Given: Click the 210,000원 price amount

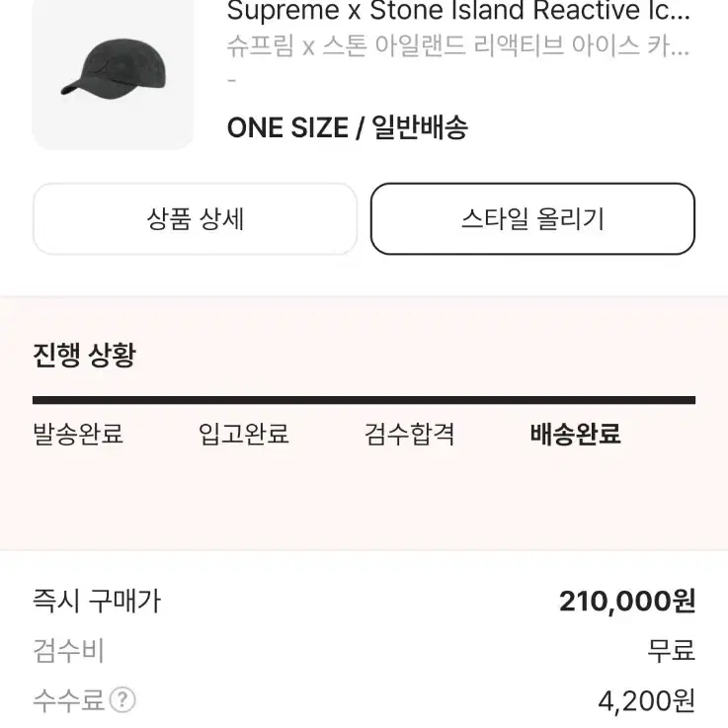Looking at the screenshot, I should tap(627, 601).
